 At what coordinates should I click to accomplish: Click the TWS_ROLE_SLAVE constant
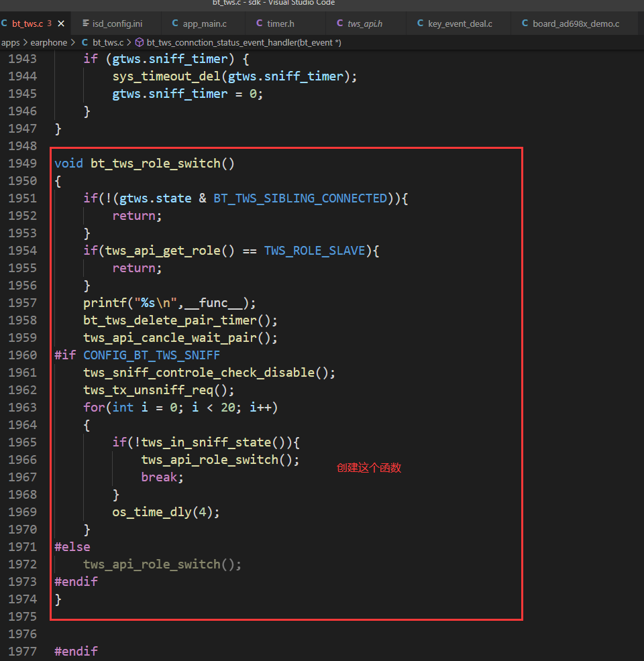point(315,251)
